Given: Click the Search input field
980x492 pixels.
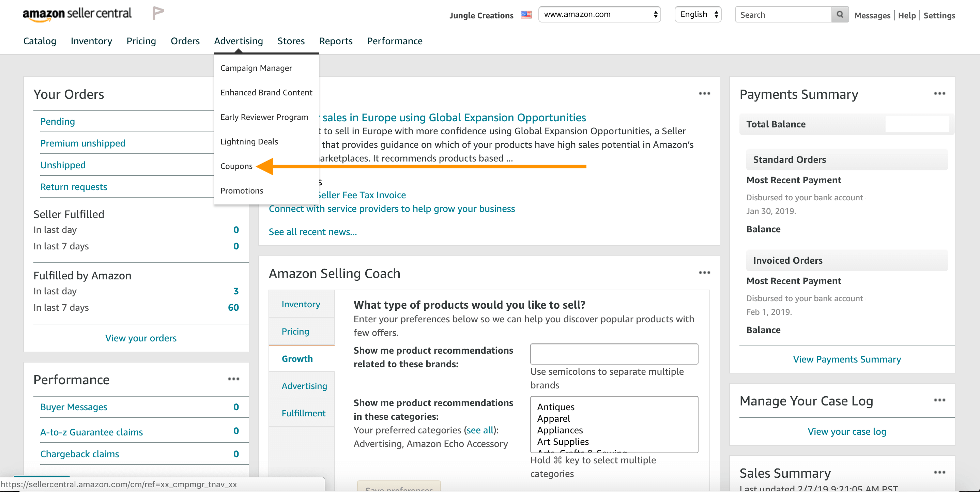Looking at the screenshot, I should point(783,14).
